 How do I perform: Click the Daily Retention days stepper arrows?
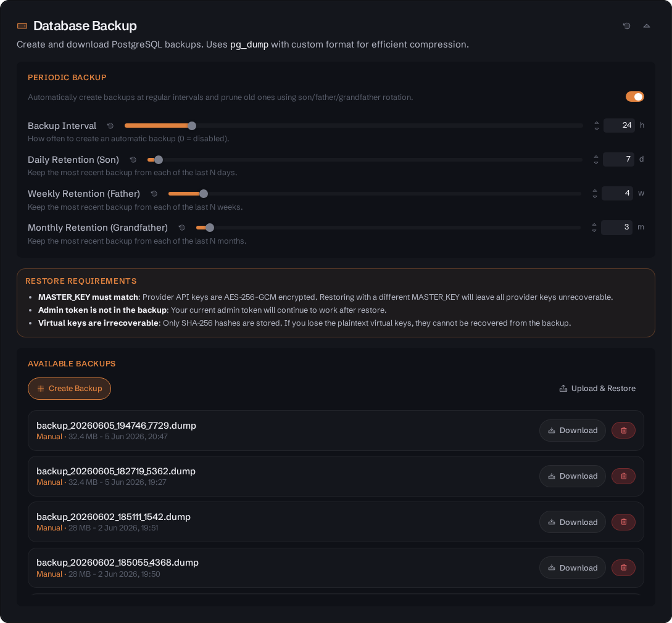pos(596,160)
